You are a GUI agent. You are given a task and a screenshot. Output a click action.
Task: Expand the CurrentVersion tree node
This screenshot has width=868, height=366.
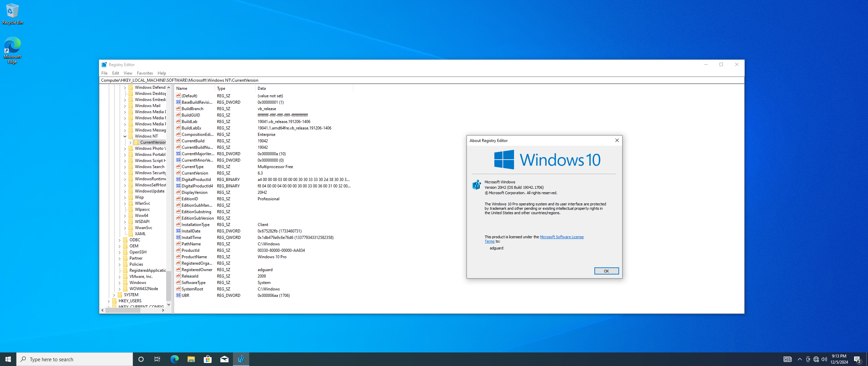click(130, 142)
